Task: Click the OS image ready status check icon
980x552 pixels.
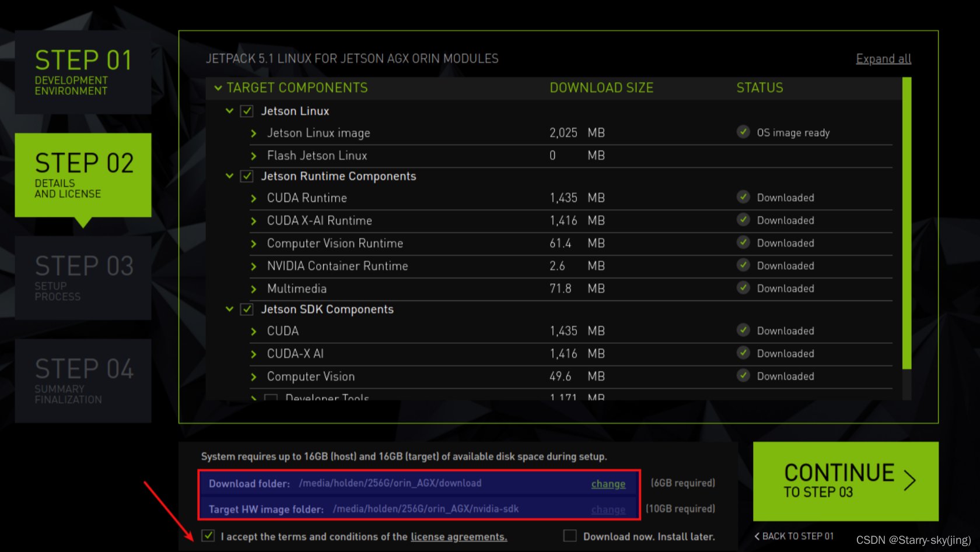Action: 743,132
